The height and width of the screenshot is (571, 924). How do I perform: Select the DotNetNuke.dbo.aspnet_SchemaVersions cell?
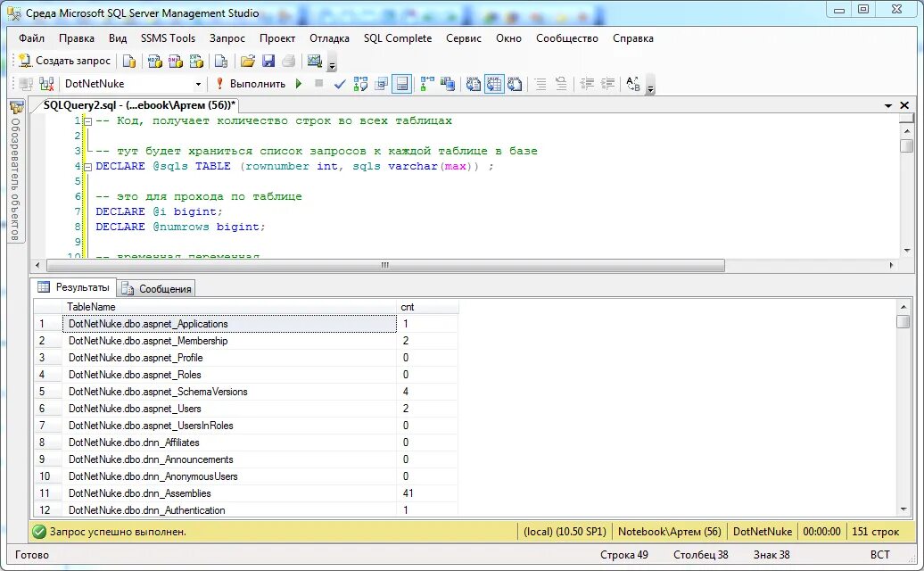(x=229, y=392)
